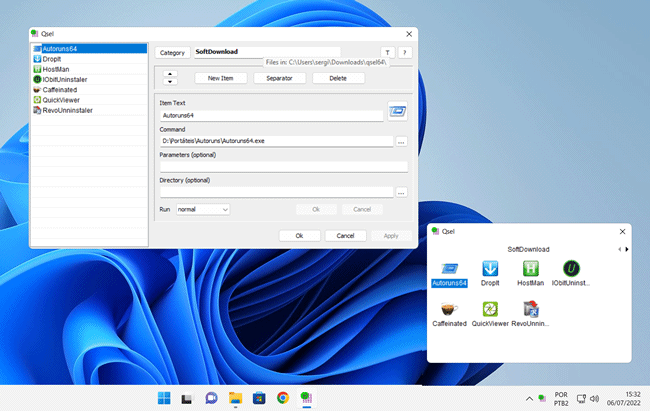Click the T button beside category field
The width and height of the screenshot is (650, 411).
pos(387,53)
